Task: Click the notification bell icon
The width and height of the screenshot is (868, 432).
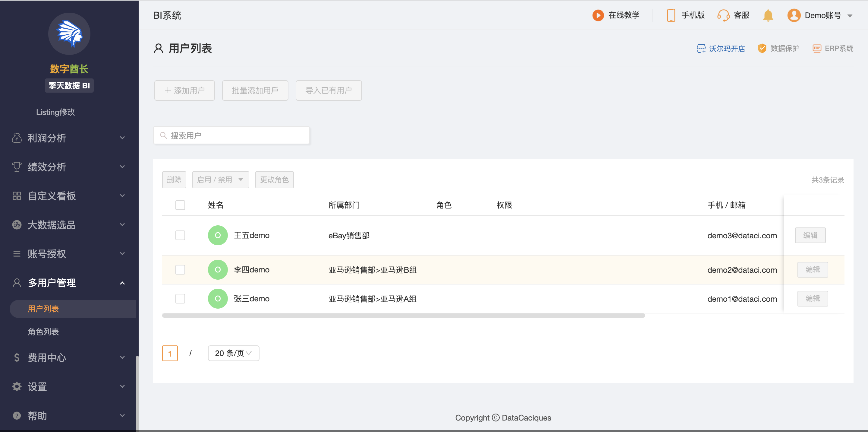Action: tap(768, 15)
